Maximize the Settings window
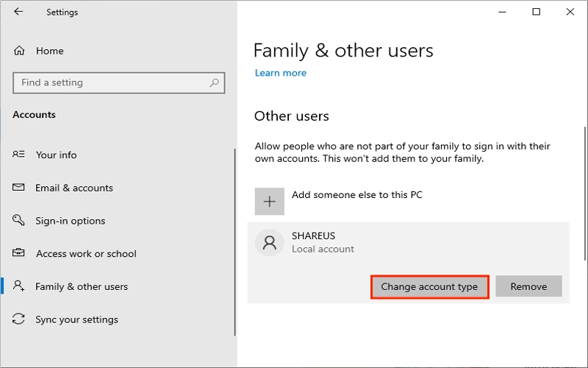Image resolution: width=588 pixels, height=368 pixels. [537, 12]
